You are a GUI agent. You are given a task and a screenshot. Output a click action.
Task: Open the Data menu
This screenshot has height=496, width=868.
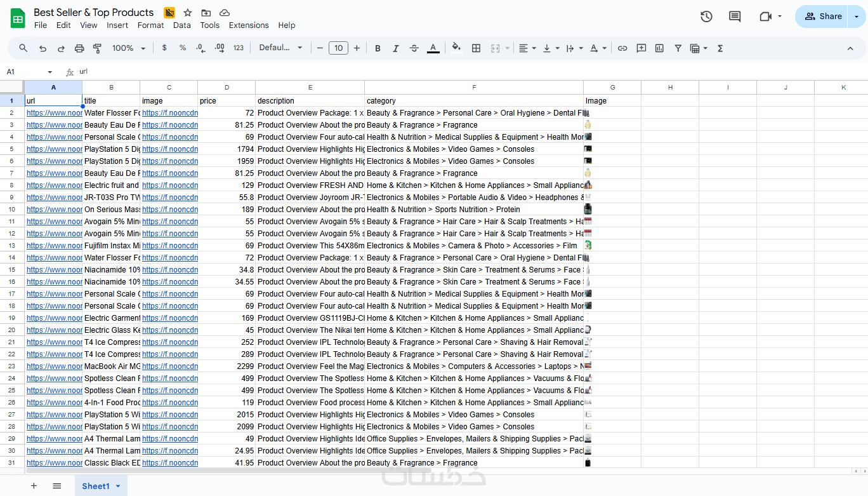point(182,25)
